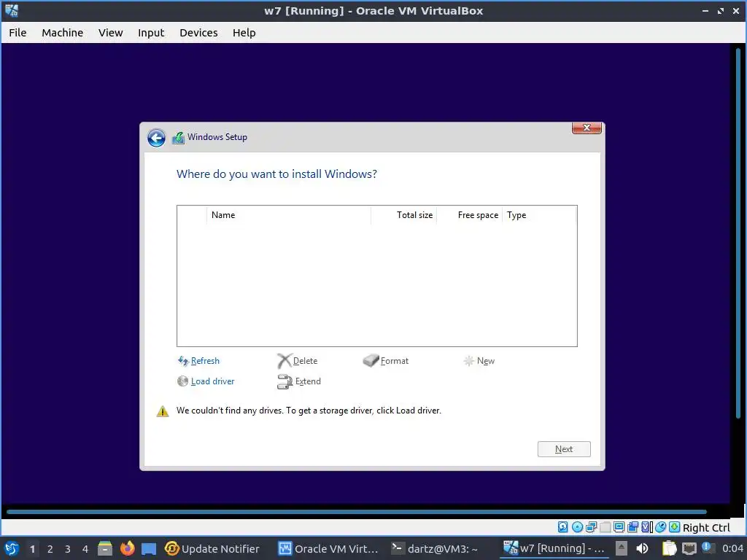Close the Windows Setup dialog

click(587, 128)
